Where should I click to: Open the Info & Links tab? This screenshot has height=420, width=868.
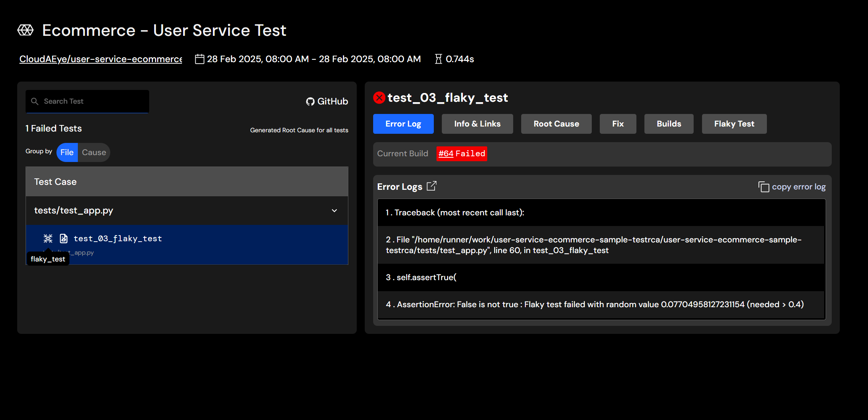pyautogui.click(x=477, y=123)
